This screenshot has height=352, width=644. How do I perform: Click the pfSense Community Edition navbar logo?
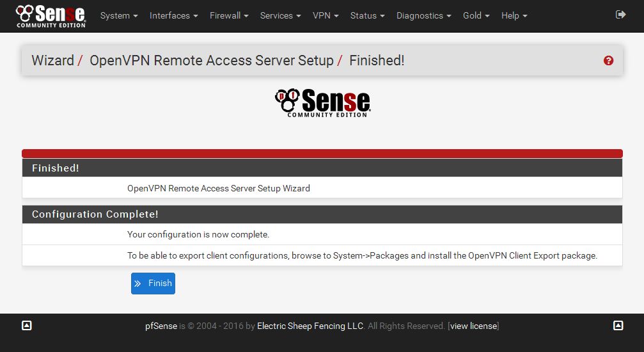[51, 16]
